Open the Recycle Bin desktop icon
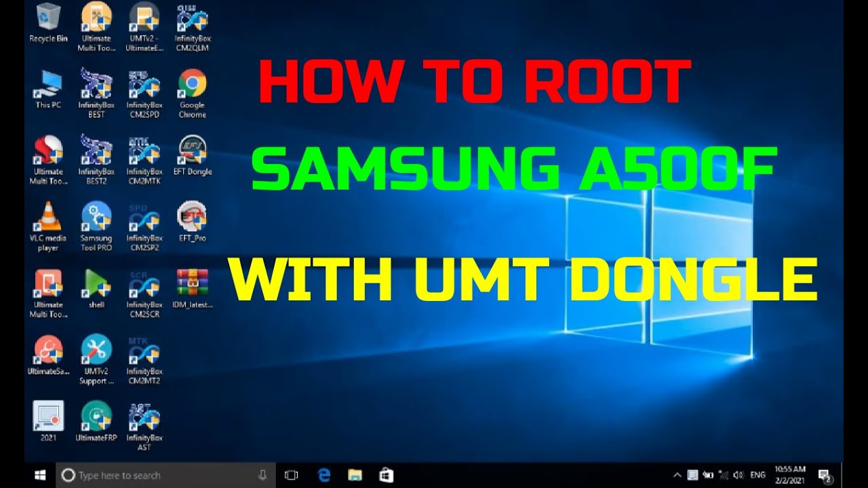Screen dimensions: 868x488 48,22
